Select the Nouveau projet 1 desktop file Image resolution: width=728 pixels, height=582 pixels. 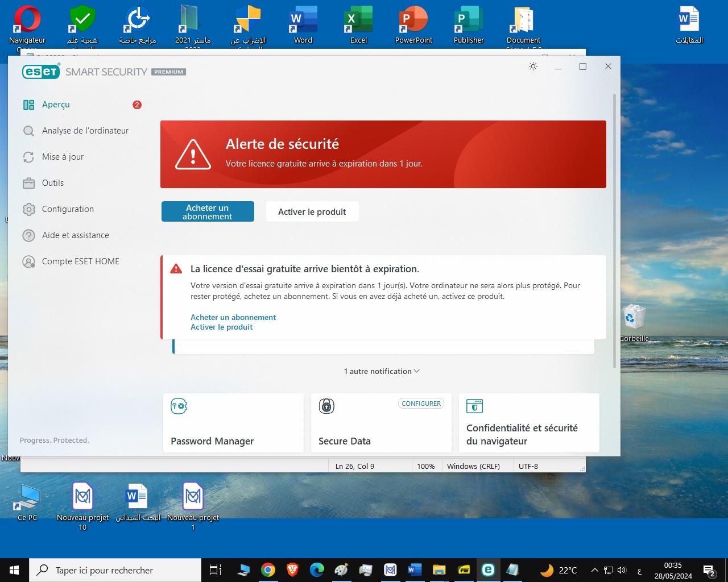coord(193,506)
